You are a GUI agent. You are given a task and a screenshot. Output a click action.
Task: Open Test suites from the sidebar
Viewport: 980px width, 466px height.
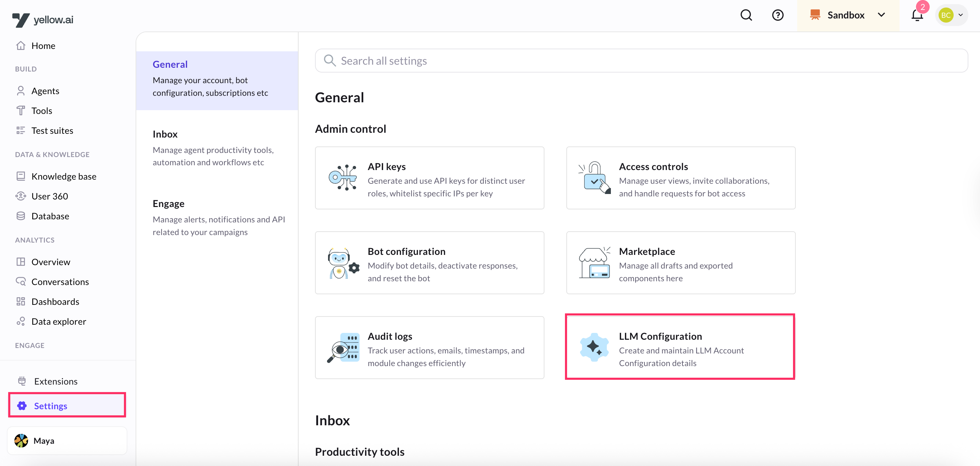(x=52, y=130)
